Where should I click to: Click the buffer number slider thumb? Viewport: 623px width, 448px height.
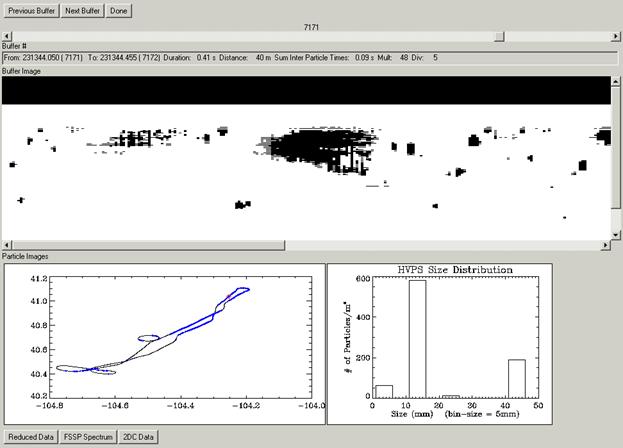(x=499, y=36)
